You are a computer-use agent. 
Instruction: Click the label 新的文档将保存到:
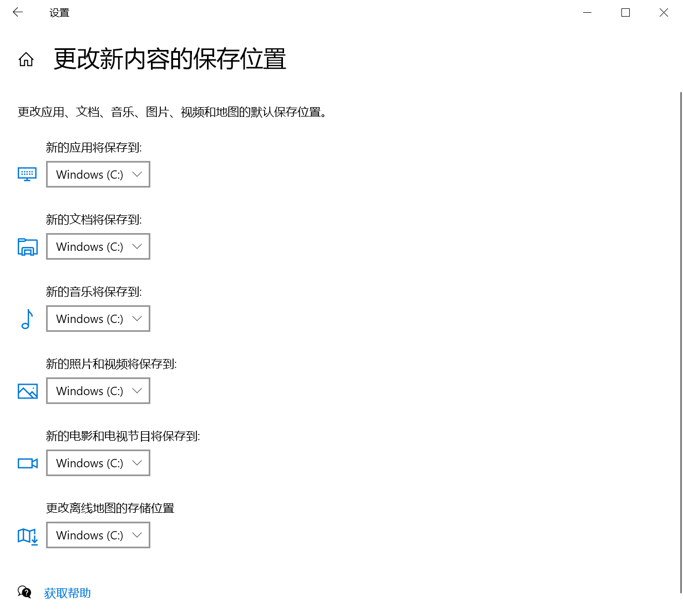94,220
